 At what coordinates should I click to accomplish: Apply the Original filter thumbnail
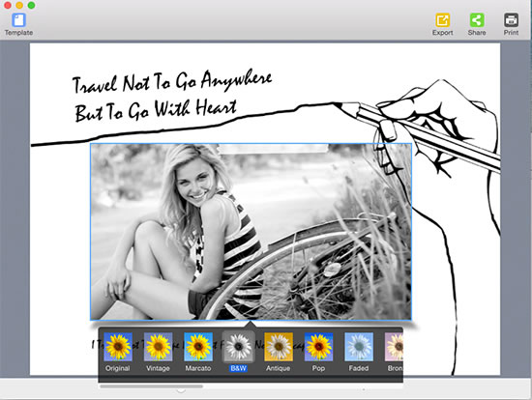[118, 347]
